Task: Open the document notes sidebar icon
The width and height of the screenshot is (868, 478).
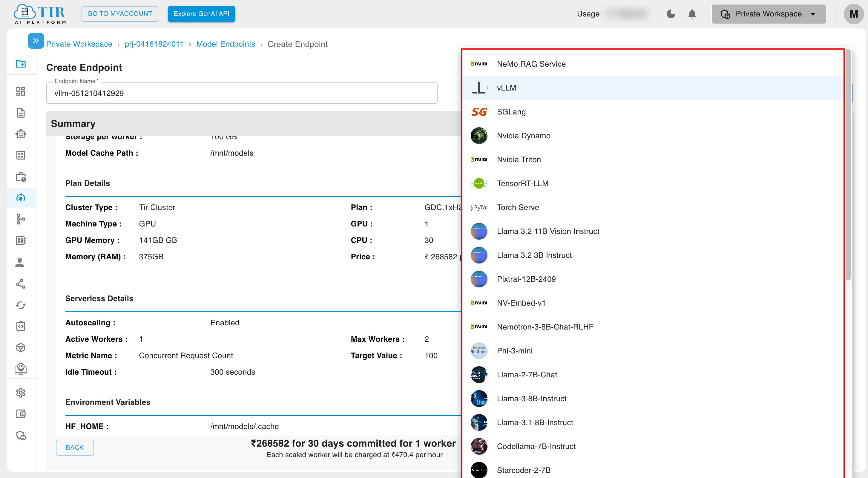Action: 21,113
